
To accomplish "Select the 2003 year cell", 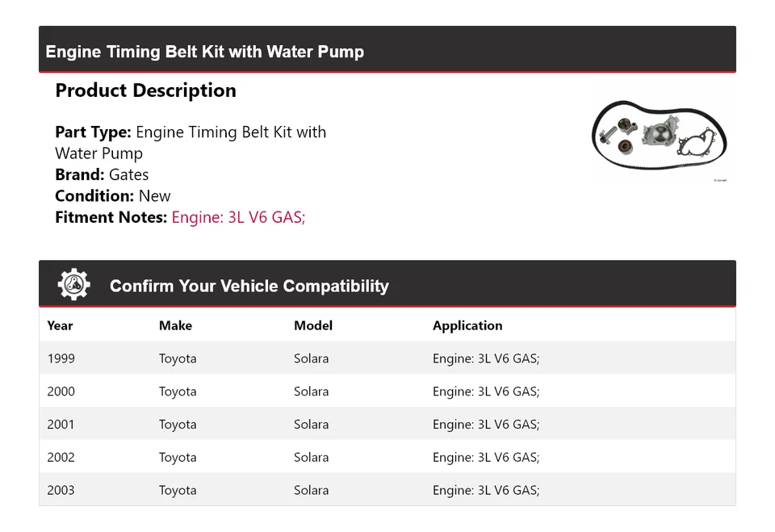I will click(x=61, y=490).
